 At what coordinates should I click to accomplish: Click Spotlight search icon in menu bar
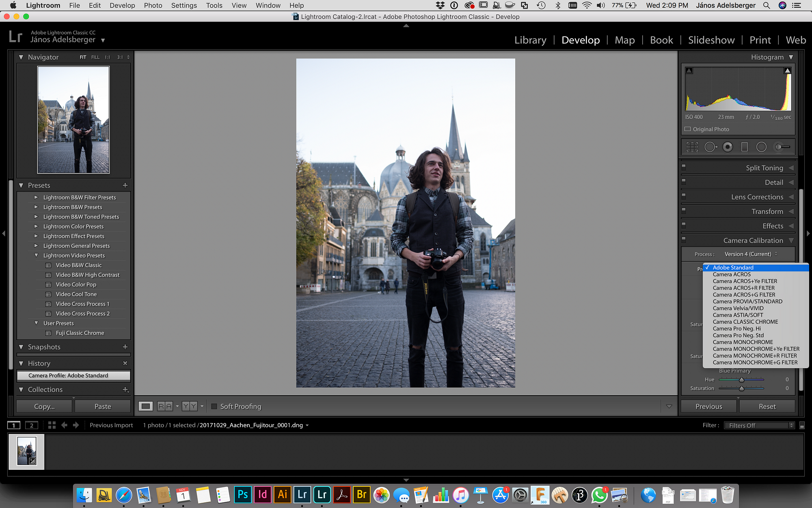[x=767, y=5]
